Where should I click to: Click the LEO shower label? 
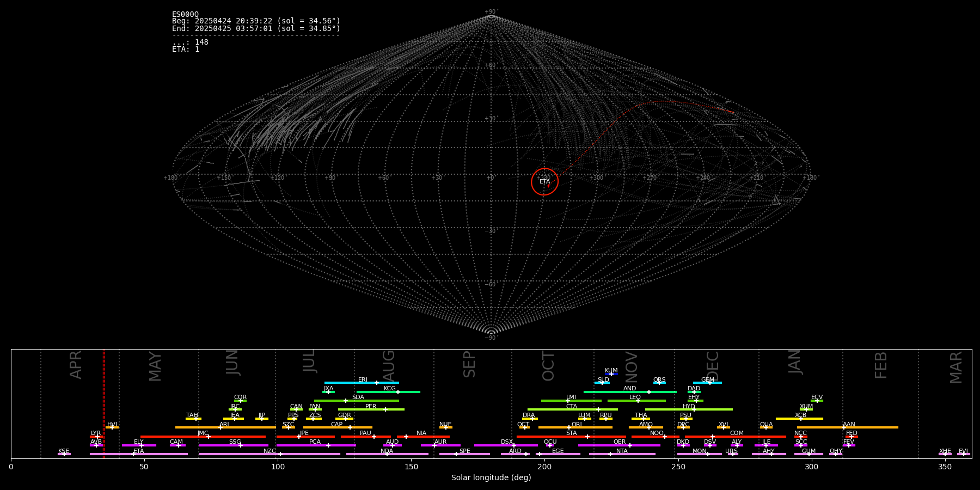635,397
